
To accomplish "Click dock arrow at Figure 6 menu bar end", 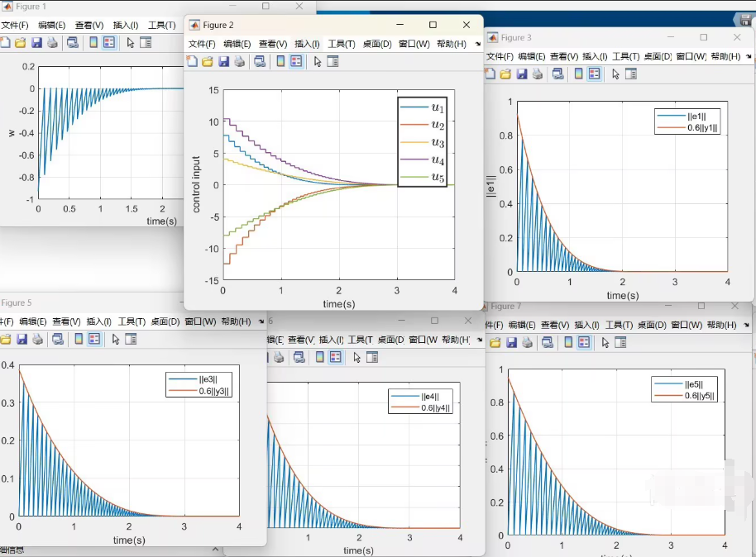I will pyautogui.click(x=479, y=340).
